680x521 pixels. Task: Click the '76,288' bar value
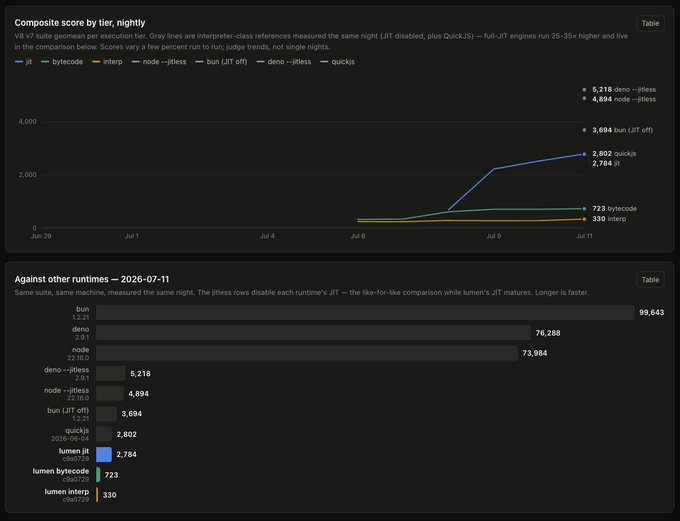tap(548, 333)
